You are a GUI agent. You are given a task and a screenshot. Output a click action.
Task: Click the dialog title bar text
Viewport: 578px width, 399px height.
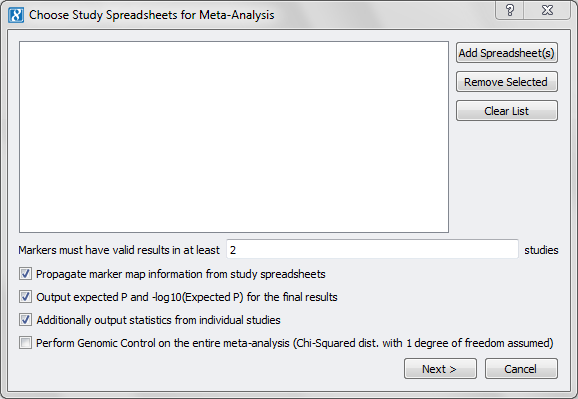coord(152,15)
